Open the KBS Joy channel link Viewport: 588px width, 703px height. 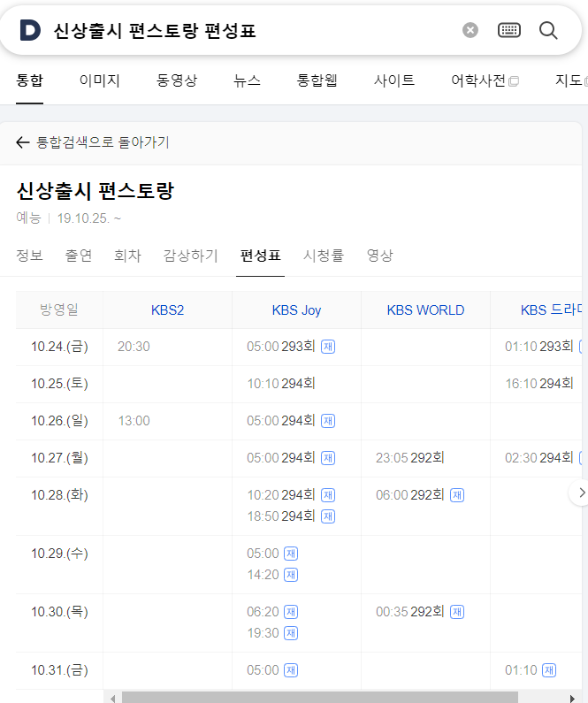point(297,310)
